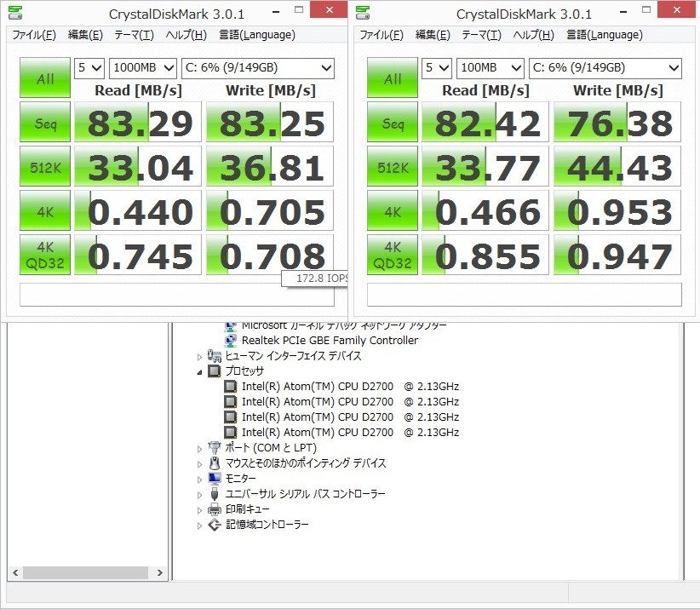Viewport: 700px width, 609px height.
Task: Click the right scroll arrow in Device Manager pane
Action: point(159,572)
